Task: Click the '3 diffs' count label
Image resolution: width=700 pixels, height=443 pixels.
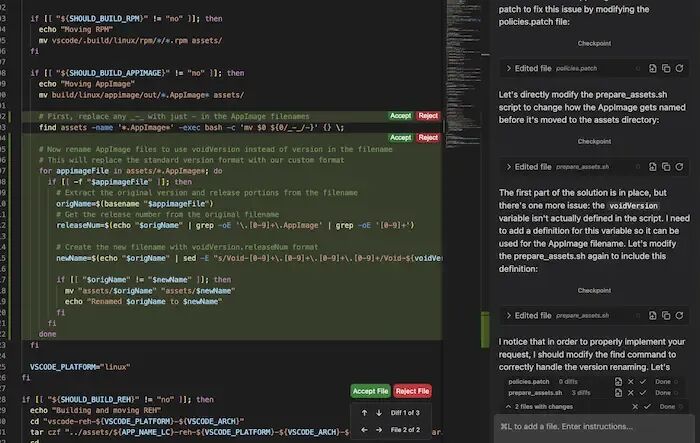Action: 580,393
